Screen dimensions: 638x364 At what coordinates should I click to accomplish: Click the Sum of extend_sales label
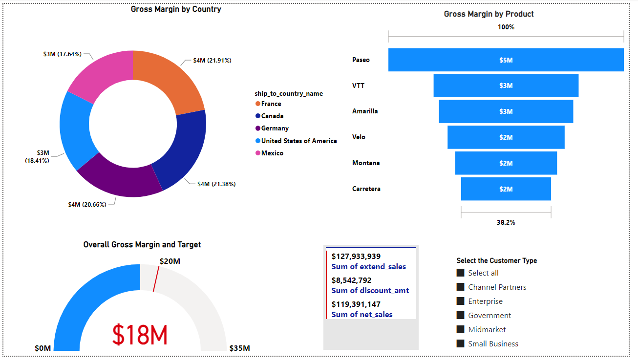point(369,266)
